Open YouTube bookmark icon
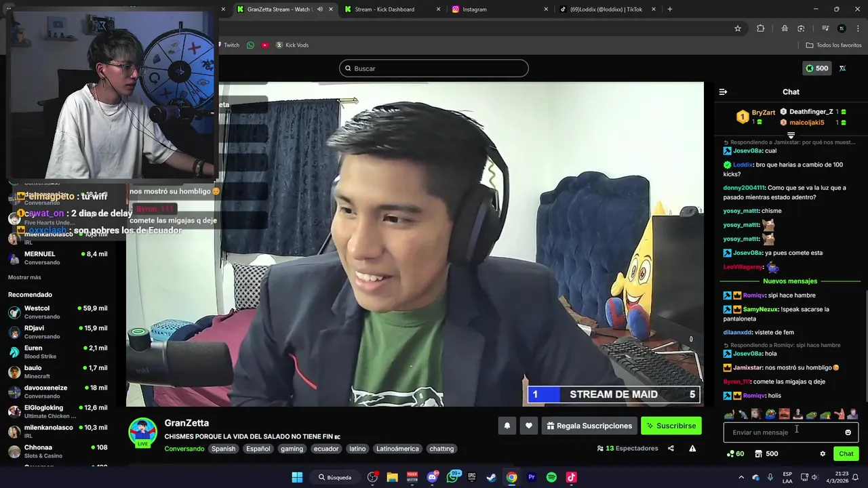 click(x=264, y=45)
